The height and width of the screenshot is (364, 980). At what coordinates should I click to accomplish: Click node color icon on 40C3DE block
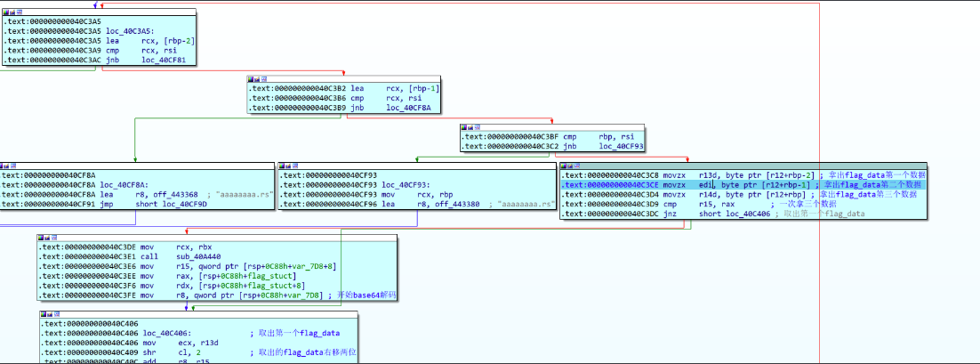tap(41, 238)
